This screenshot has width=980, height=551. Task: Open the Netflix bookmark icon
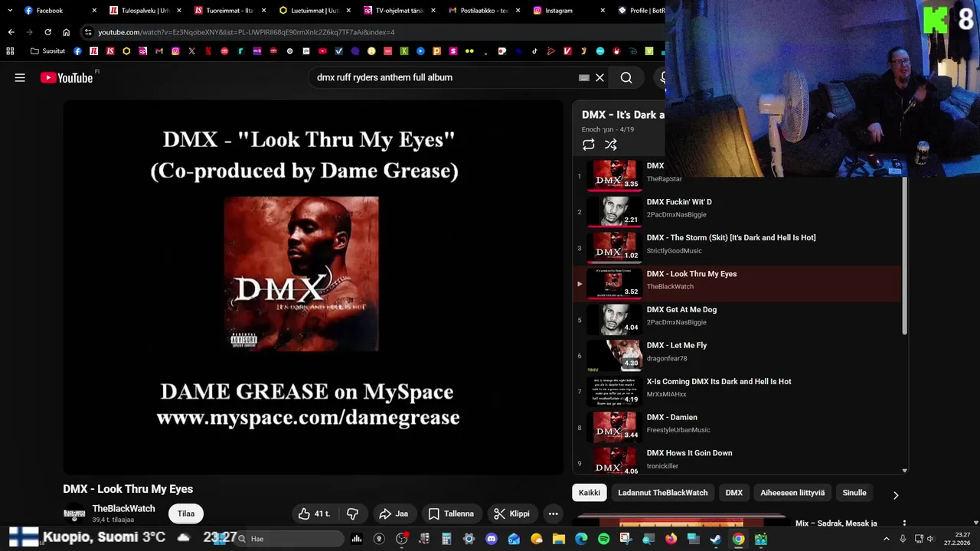coord(208,51)
